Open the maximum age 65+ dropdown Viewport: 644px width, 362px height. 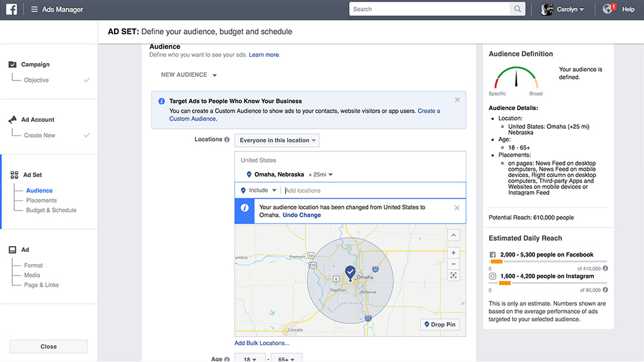286,358
